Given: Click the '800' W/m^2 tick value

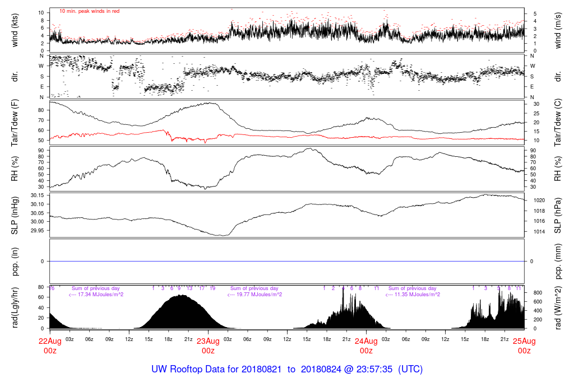Looking at the screenshot, I should (x=538, y=293).
